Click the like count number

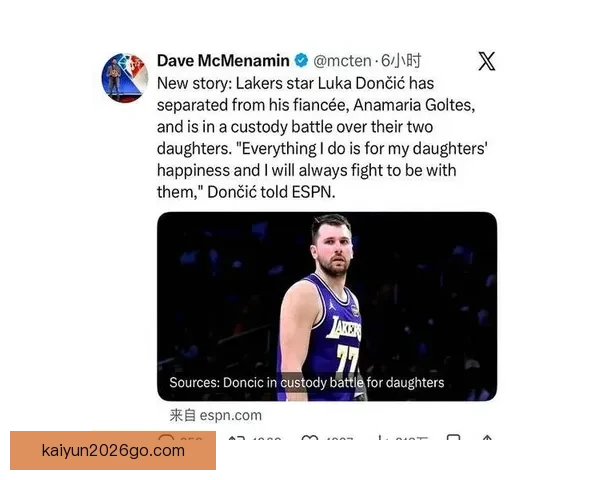(x=338, y=439)
